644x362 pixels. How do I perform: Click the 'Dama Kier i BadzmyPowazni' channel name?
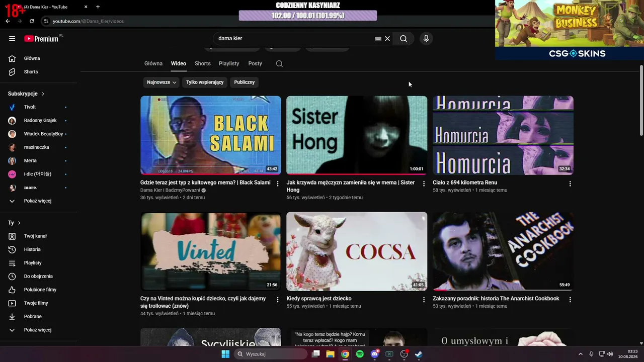170,191
